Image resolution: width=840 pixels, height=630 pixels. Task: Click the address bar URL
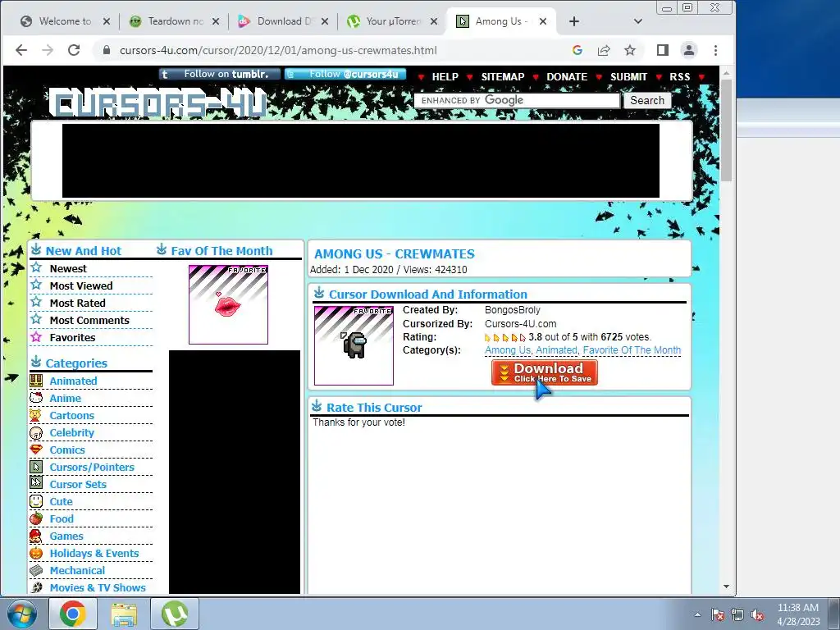278,50
